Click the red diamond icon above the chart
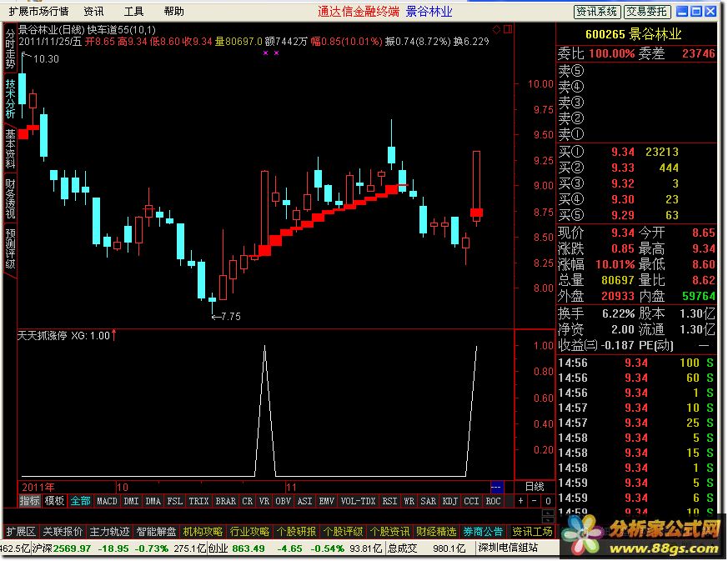 (496, 30)
